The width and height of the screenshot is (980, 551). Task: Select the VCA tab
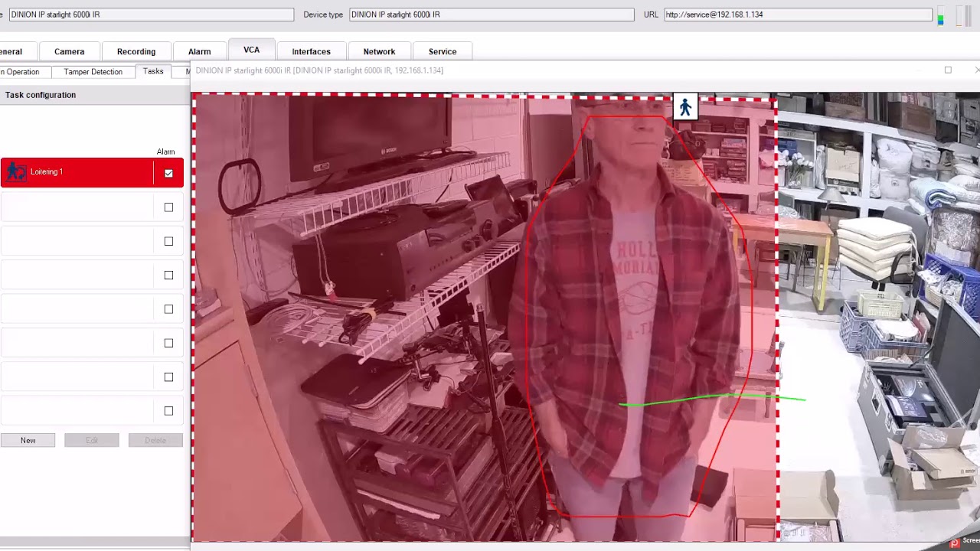coord(251,50)
